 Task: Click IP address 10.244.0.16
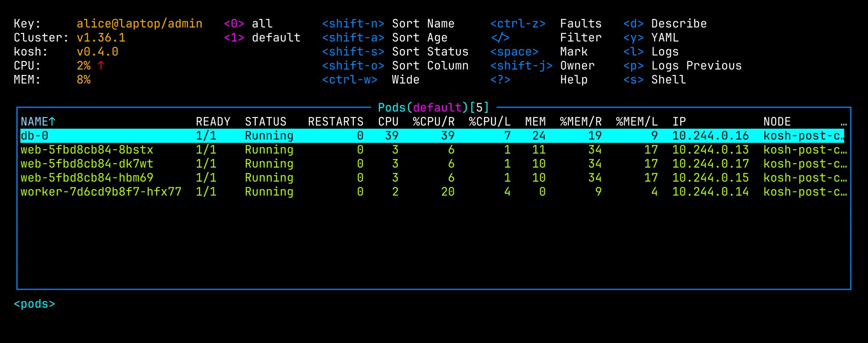pyautogui.click(x=710, y=136)
